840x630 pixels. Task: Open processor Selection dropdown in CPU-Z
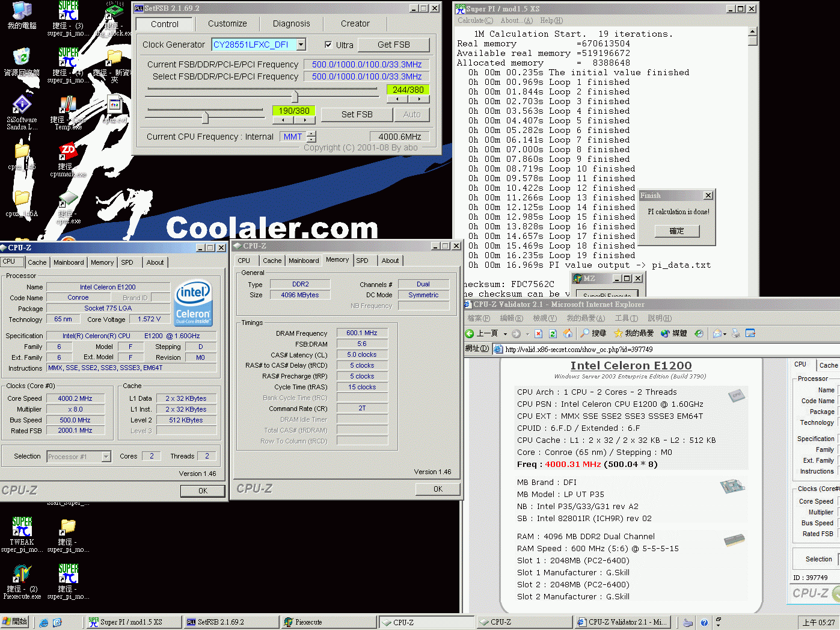click(x=106, y=457)
